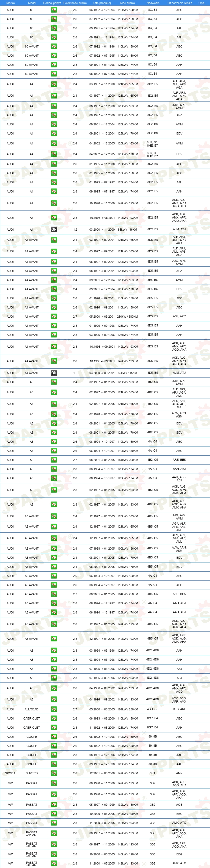The width and height of the screenshot is (210, 868).
Task: Select the 85kW / 115KM power cell
Action: click(x=127, y=373)
